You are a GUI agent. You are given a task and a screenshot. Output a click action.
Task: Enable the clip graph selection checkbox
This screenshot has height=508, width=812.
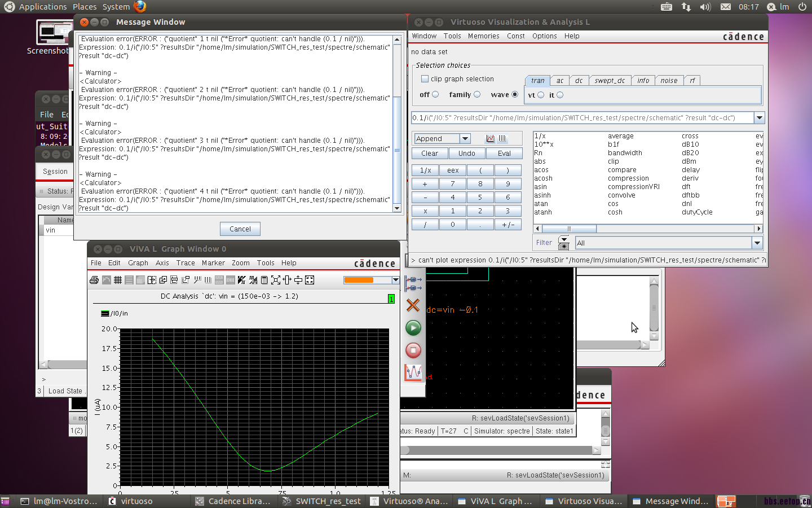coord(425,79)
